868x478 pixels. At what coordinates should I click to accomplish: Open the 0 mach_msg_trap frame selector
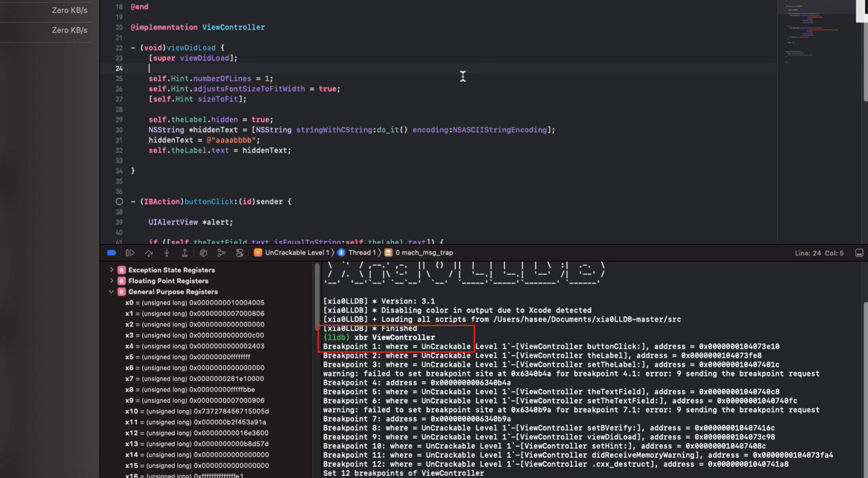(424, 253)
